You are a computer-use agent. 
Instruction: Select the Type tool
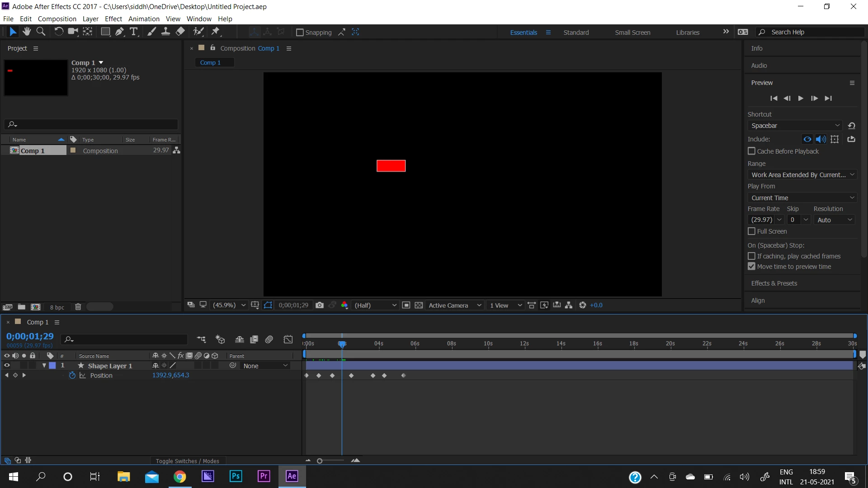tap(133, 32)
